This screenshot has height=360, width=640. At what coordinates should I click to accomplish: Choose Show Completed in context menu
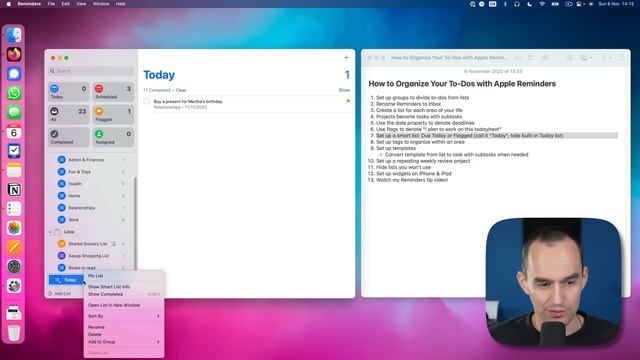(x=124, y=294)
